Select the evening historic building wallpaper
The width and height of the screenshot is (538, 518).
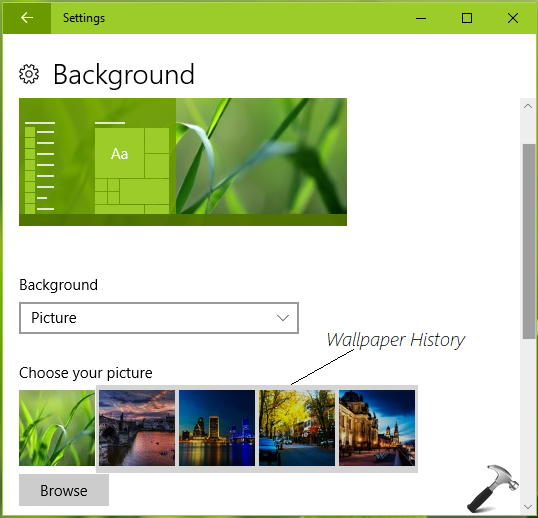point(377,428)
